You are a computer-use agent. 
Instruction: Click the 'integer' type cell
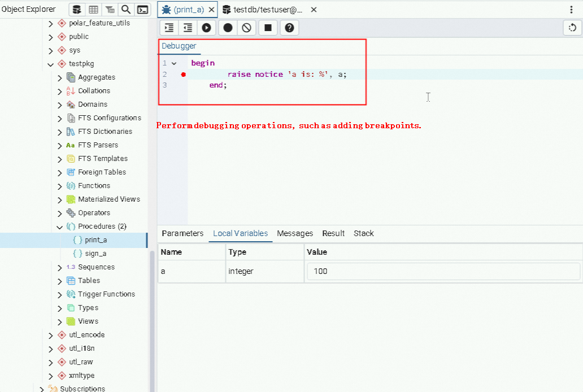coord(265,272)
